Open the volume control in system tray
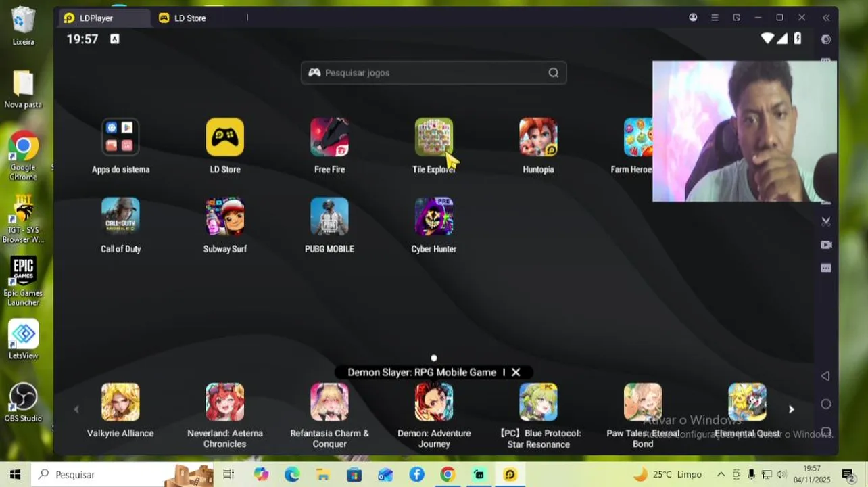The image size is (868, 487). pos(782,474)
